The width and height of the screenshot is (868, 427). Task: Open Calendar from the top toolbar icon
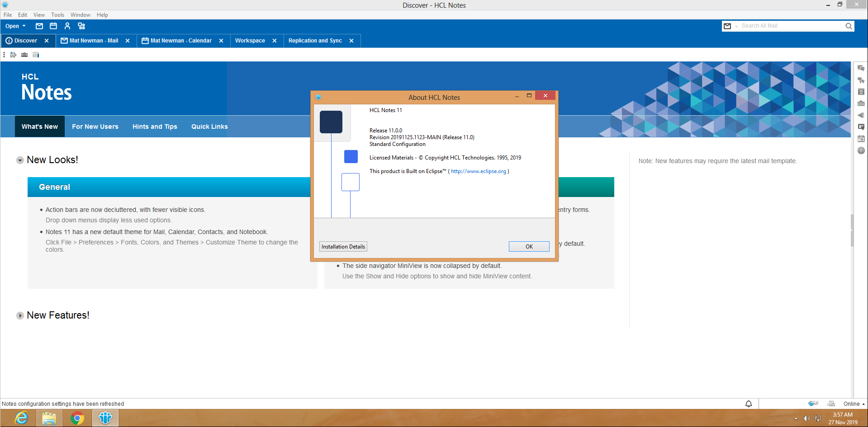pos(53,26)
